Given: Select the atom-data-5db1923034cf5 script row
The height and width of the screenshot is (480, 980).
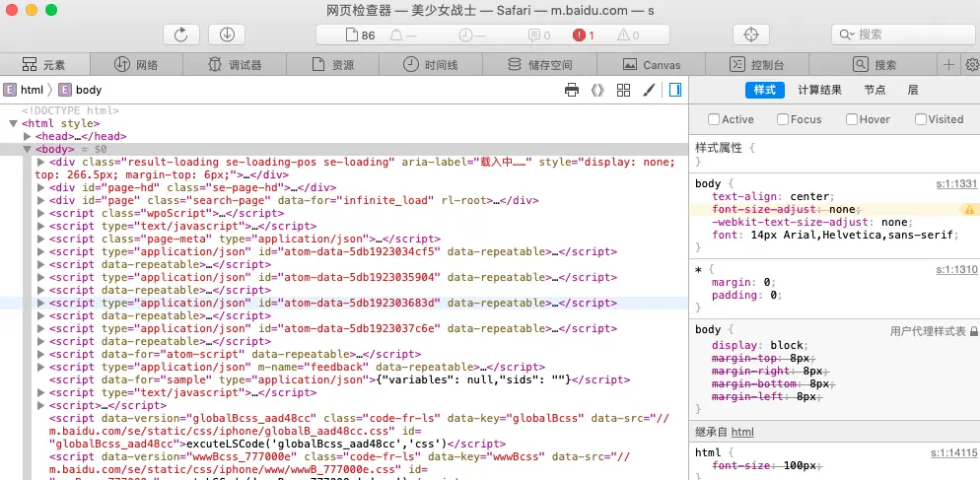Looking at the screenshot, I should tap(344, 252).
